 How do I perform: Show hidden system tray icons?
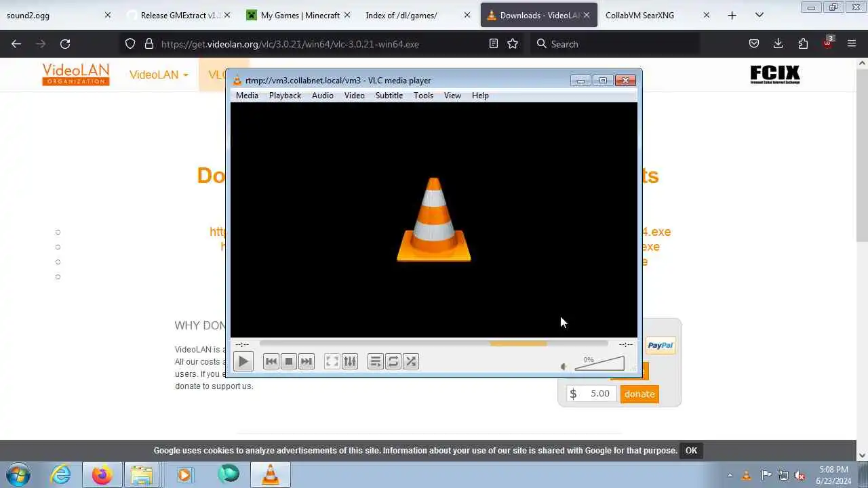pyautogui.click(x=730, y=475)
